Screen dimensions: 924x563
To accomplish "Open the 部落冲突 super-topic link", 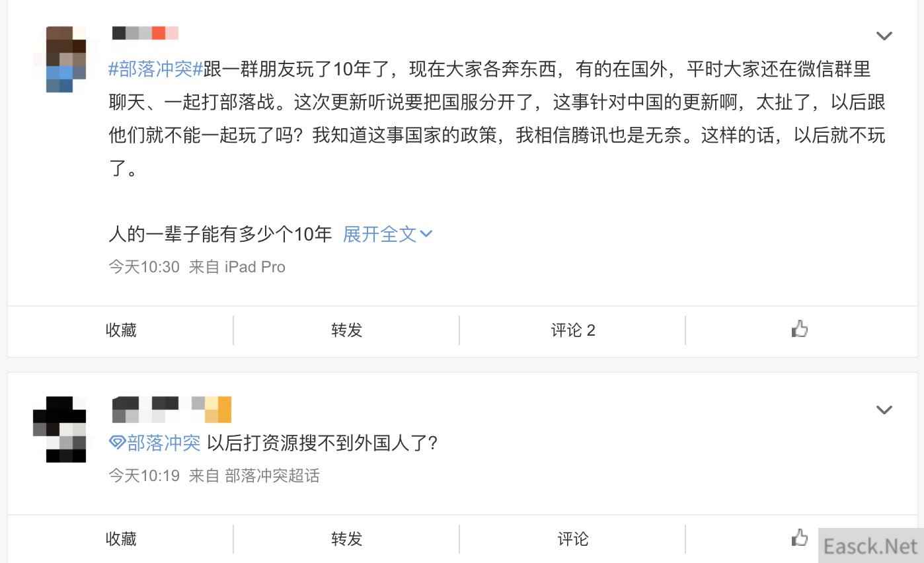I will (x=163, y=443).
